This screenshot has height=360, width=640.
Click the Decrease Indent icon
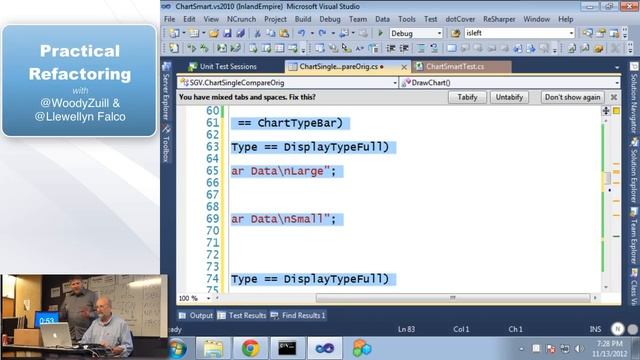391,49
